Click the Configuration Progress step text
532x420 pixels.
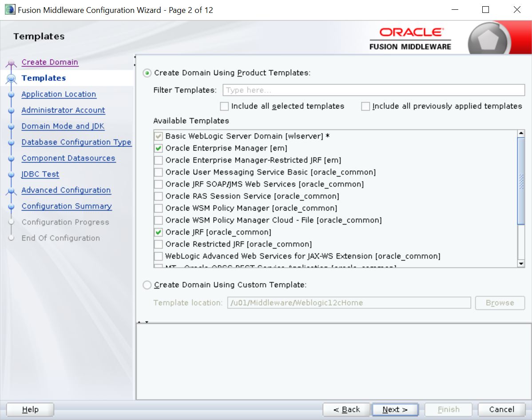tap(65, 222)
